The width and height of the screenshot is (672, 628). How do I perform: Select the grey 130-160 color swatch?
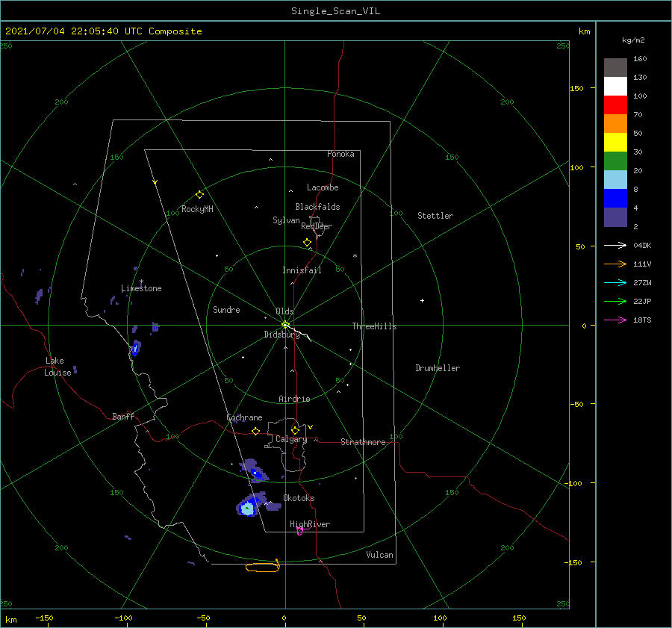[615, 68]
